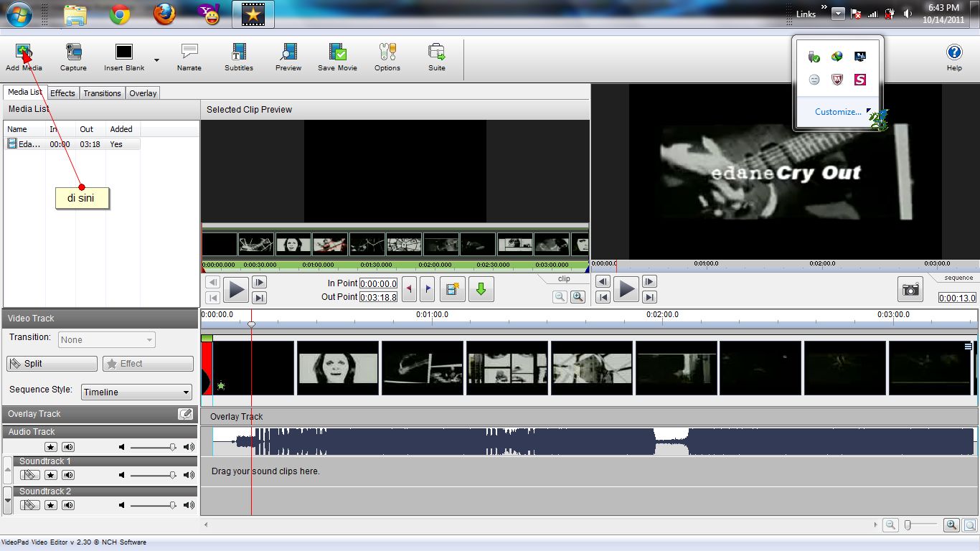The image size is (980, 551).
Task: Open the Transitions tab
Action: tap(102, 93)
